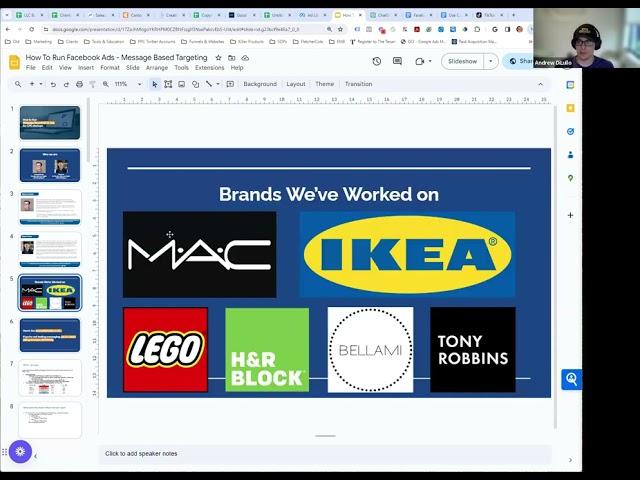
Task: Click the search menus magnifier icon
Action: click(x=18, y=84)
